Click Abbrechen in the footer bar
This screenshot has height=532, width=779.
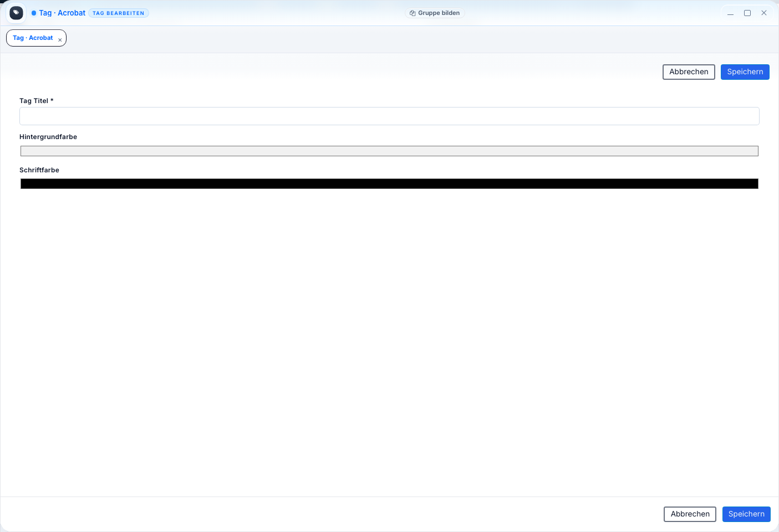pyautogui.click(x=690, y=514)
